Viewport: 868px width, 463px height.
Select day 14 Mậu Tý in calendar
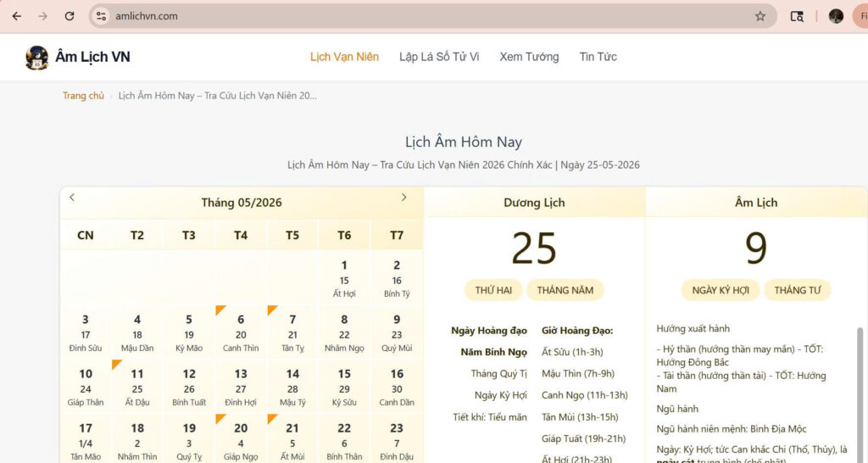292,388
